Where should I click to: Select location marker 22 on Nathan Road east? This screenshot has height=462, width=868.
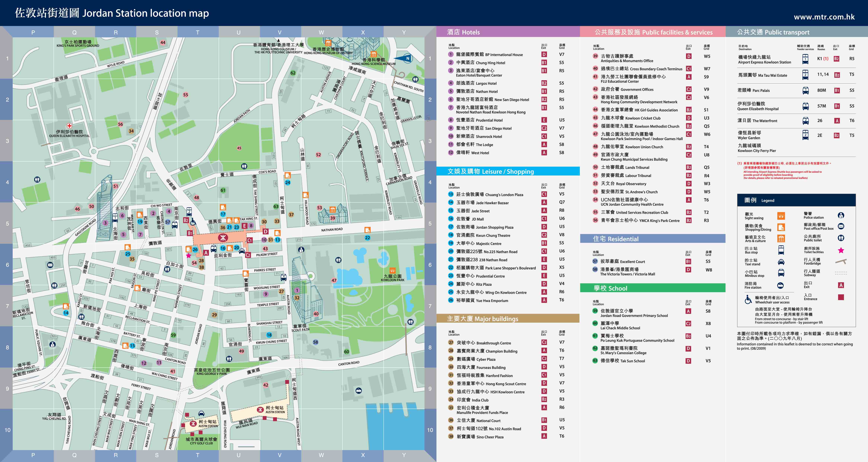367,238
